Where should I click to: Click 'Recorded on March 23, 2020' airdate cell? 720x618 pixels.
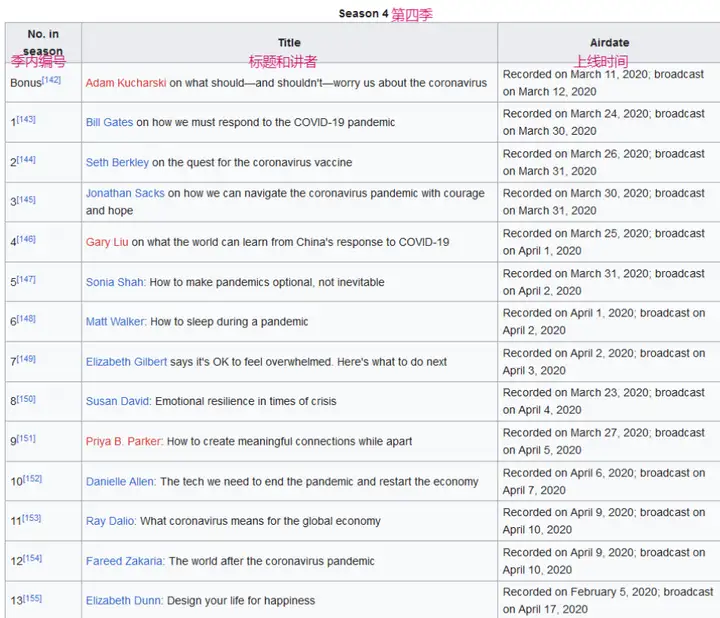point(609,401)
